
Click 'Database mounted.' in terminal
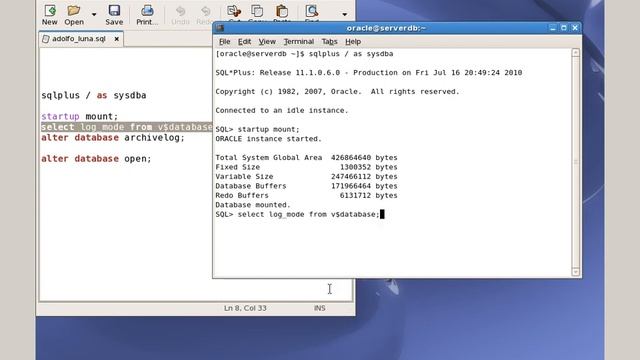253,204
